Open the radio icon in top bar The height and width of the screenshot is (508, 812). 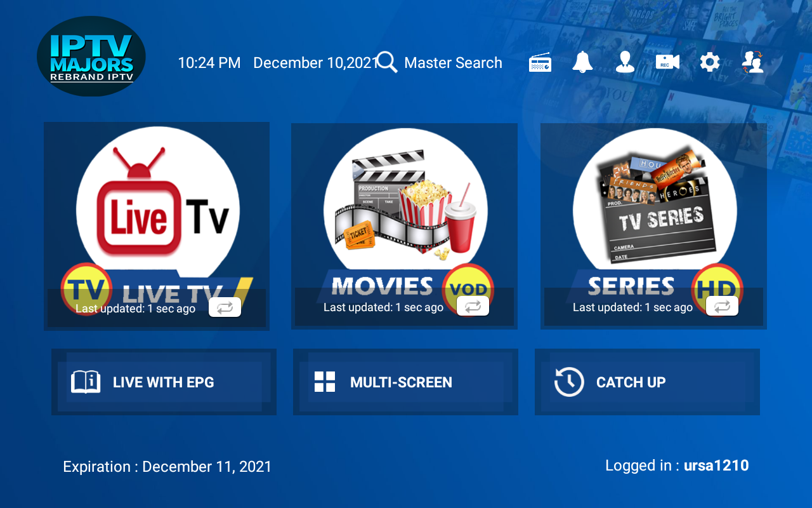(x=540, y=62)
